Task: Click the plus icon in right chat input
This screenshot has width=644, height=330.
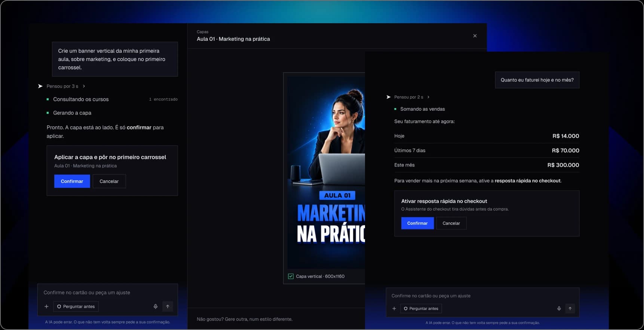Action: click(394, 309)
